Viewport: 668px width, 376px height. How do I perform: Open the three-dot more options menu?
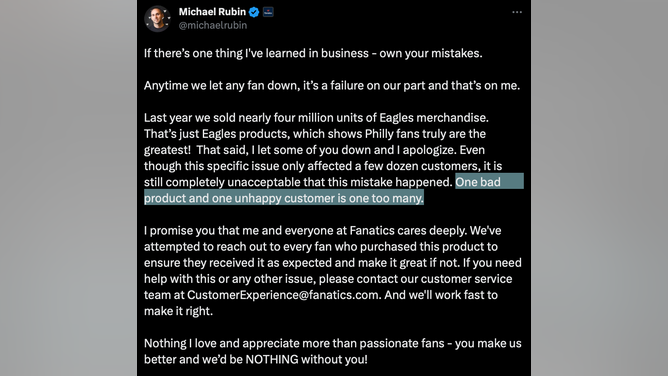(517, 12)
